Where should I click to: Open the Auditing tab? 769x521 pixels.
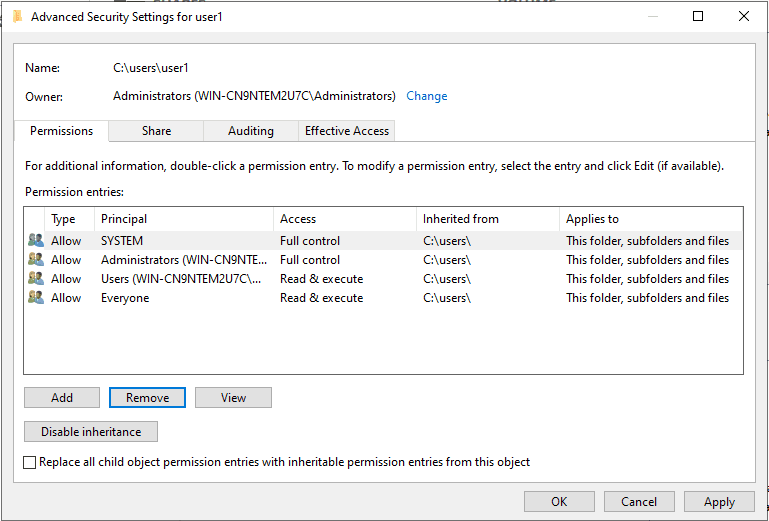(250, 131)
